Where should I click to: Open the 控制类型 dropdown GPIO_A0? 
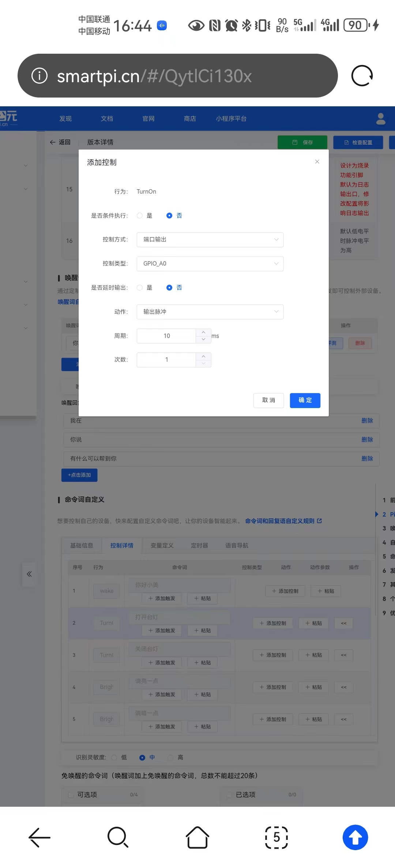tap(210, 264)
